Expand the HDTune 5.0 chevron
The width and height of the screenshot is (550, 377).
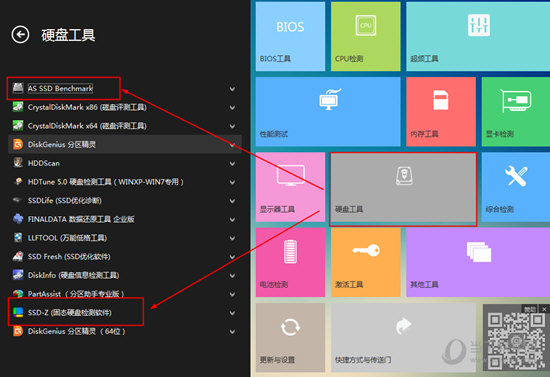[x=232, y=182]
